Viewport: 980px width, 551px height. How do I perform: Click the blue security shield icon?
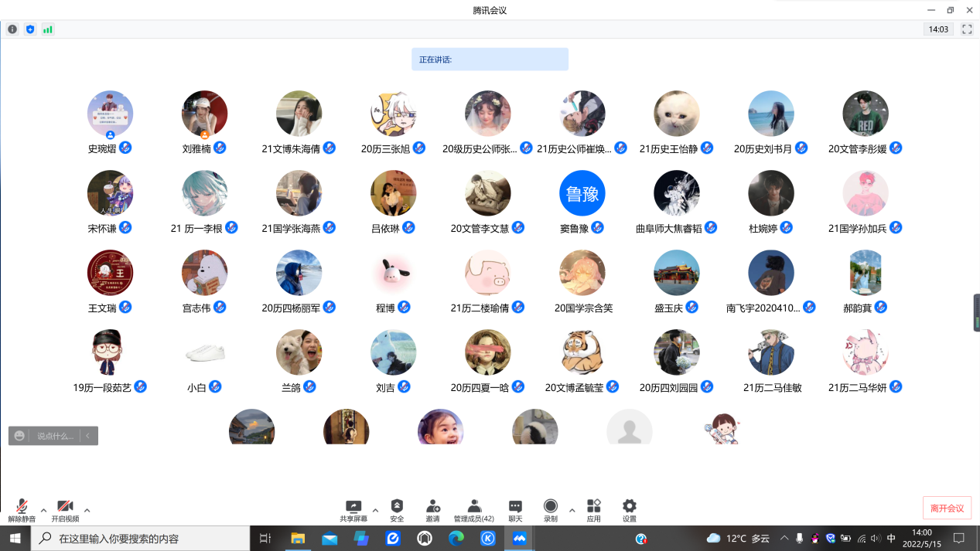click(30, 29)
